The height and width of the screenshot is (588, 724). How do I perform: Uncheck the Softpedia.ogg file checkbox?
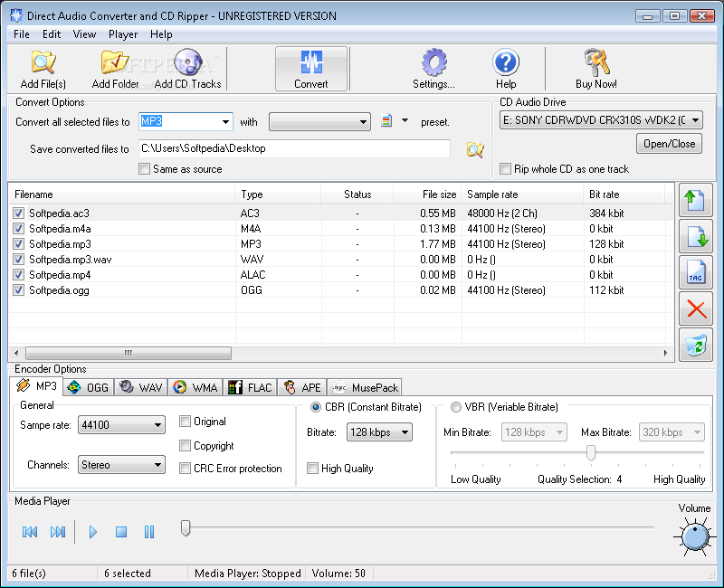[18, 289]
